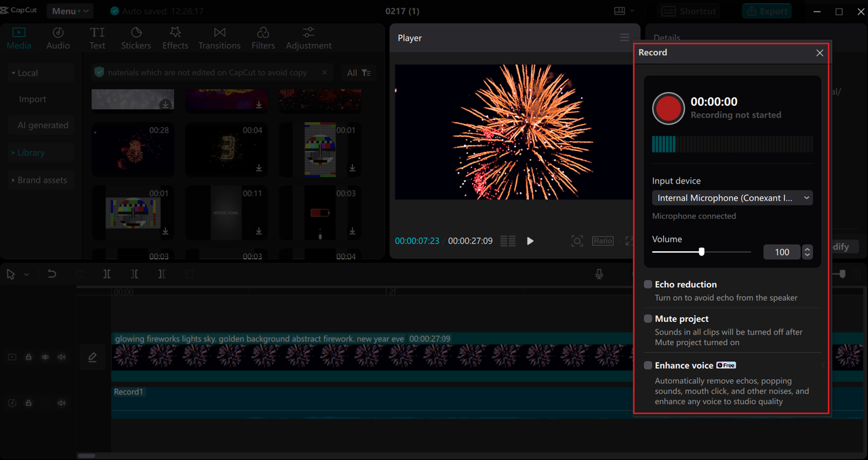Click the video track cover icon

(12, 357)
